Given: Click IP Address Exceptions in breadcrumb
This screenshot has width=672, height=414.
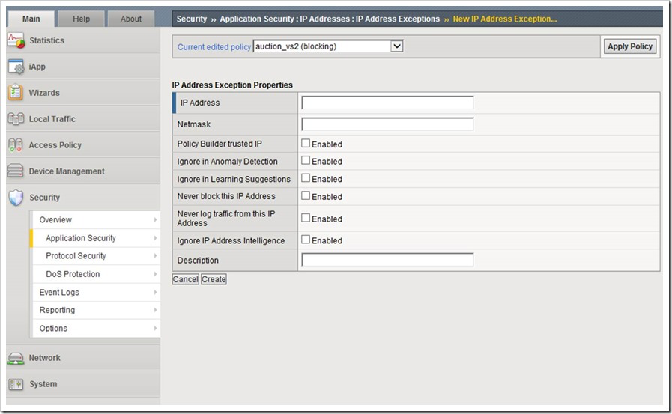Looking at the screenshot, I should click(x=398, y=19).
